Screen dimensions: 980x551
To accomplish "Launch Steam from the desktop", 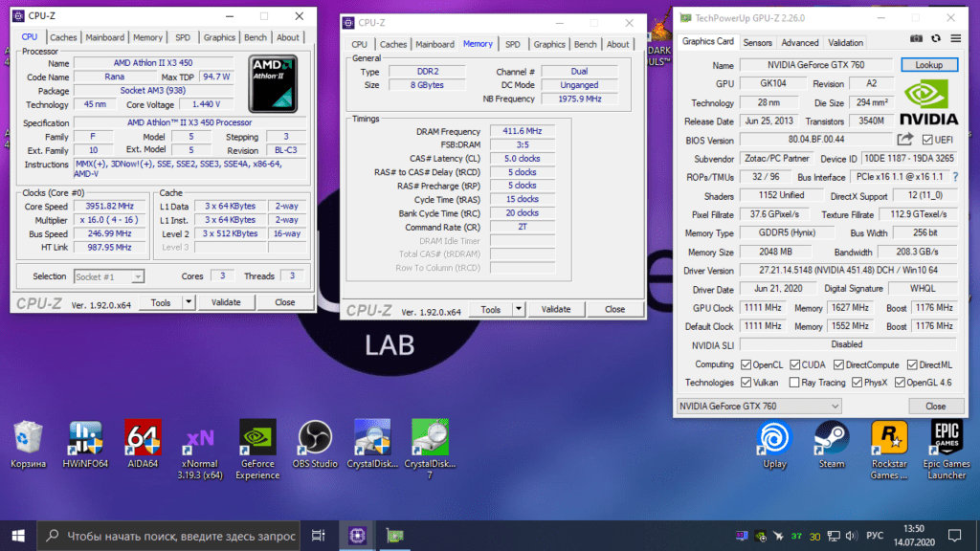I will [x=832, y=444].
